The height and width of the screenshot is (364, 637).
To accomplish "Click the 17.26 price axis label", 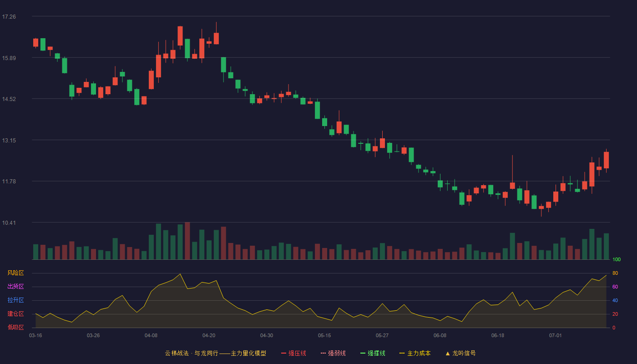I will click(x=9, y=17).
